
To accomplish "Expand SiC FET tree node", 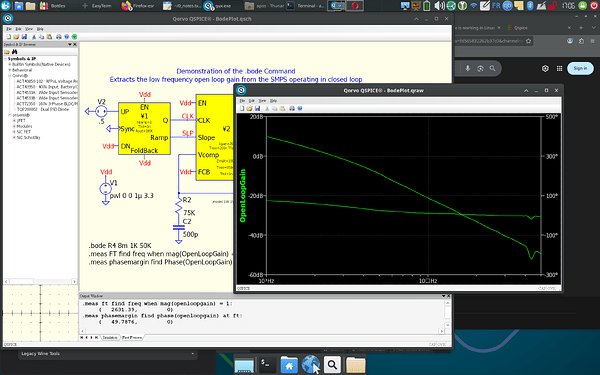I will [x=14, y=132].
